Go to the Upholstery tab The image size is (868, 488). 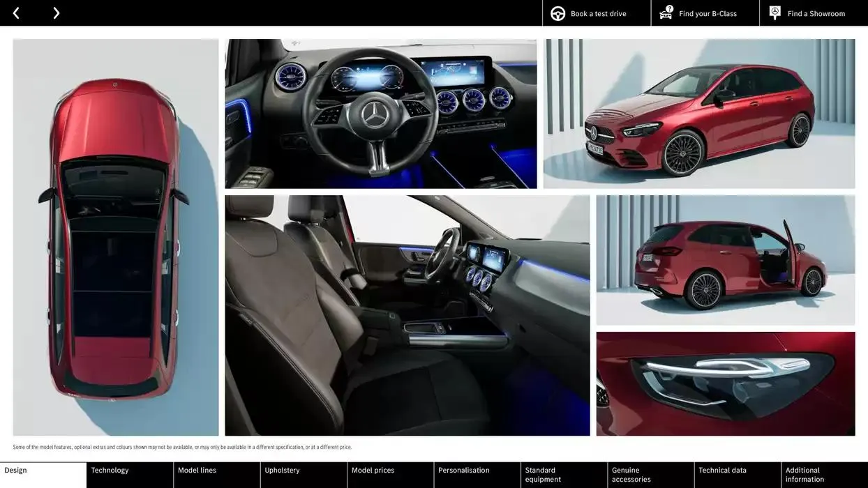pos(304,475)
